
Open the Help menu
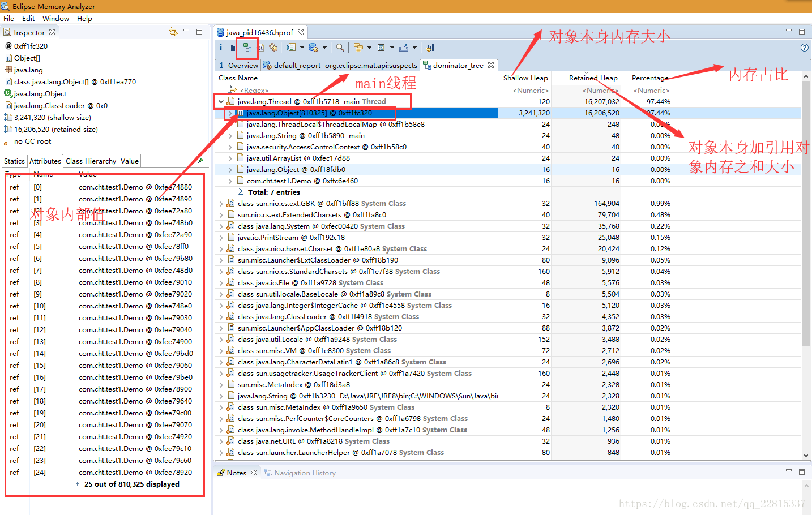point(84,19)
